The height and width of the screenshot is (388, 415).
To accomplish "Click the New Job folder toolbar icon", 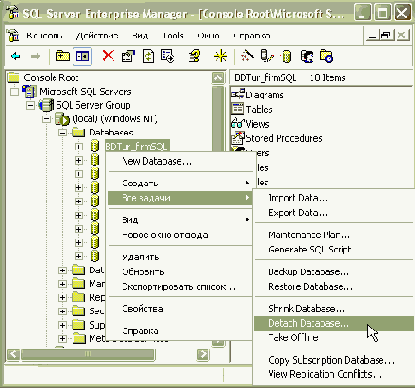I will tap(326, 56).
